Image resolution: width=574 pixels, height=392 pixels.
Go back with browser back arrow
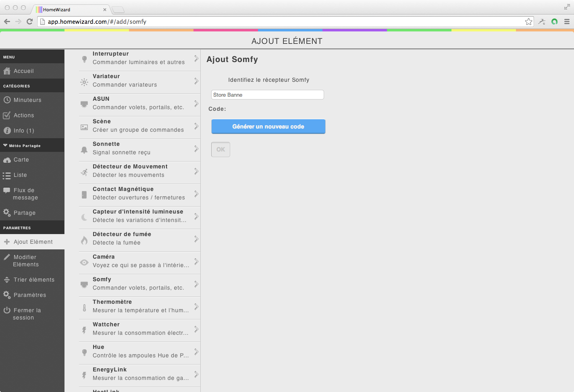[x=7, y=22]
